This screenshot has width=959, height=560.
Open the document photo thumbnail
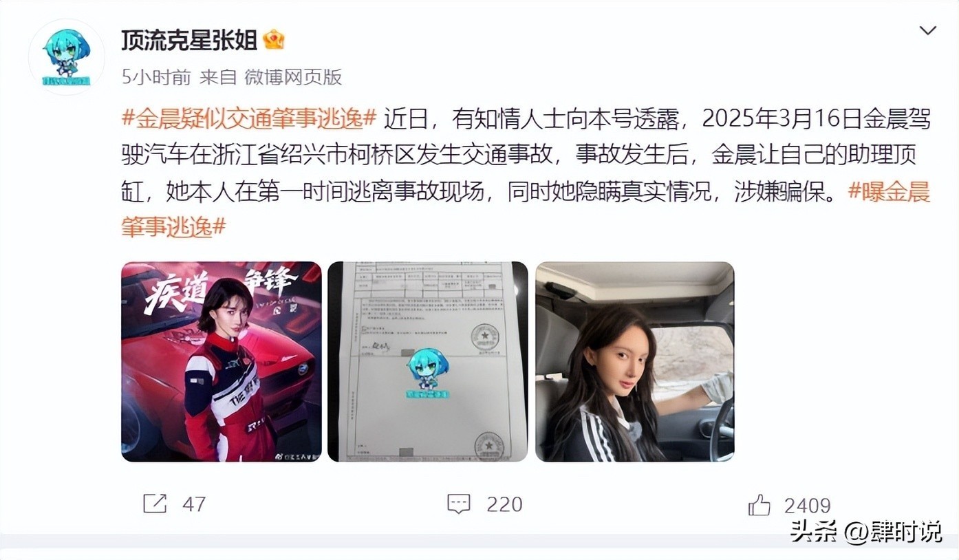coord(428,361)
